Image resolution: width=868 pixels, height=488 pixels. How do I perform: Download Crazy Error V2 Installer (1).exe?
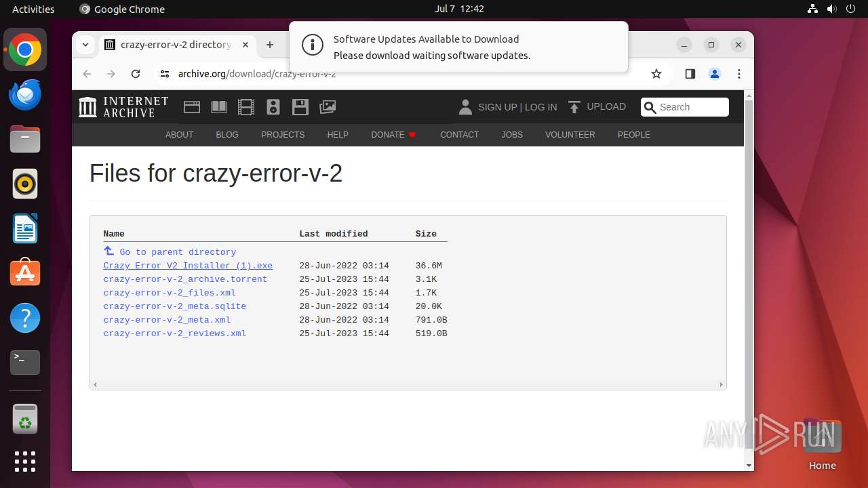click(188, 266)
